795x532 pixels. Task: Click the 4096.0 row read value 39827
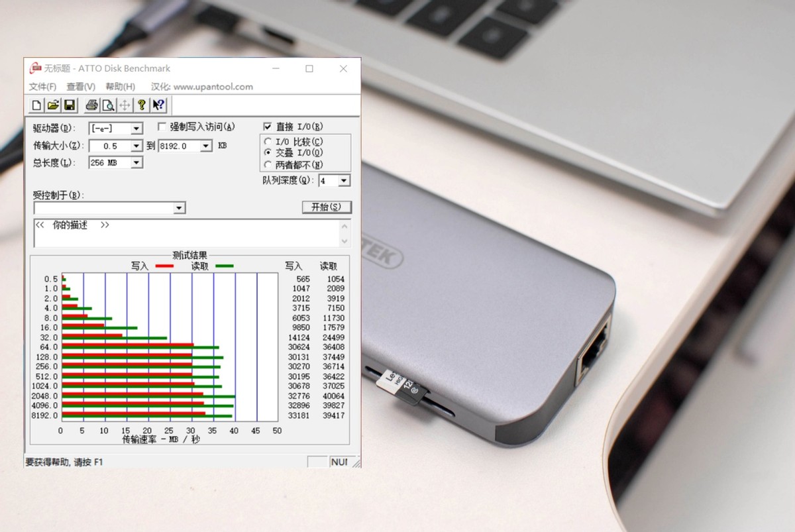pos(333,405)
